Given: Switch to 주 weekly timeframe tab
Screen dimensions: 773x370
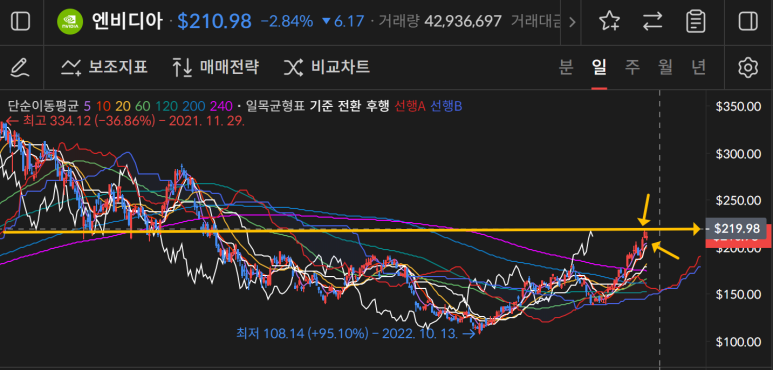Looking at the screenshot, I should 632,67.
